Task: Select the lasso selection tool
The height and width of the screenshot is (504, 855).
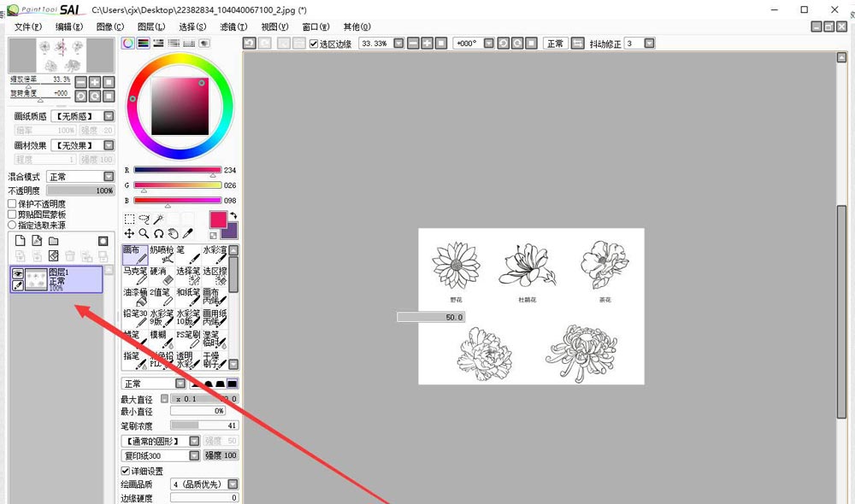Action: pyautogui.click(x=144, y=219)
